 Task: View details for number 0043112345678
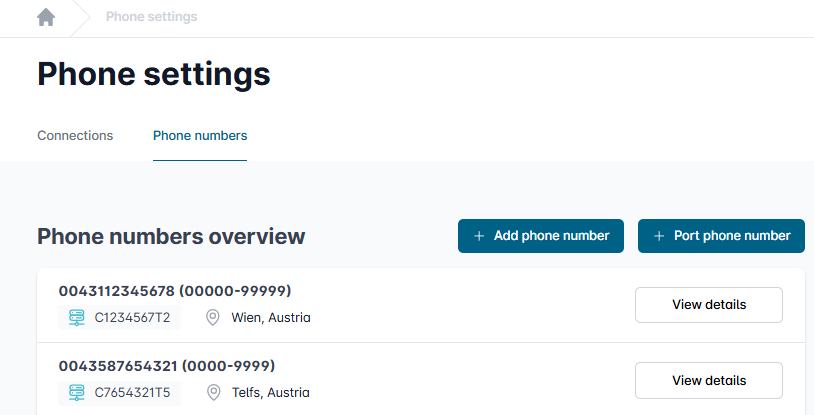tap(708, 305)
